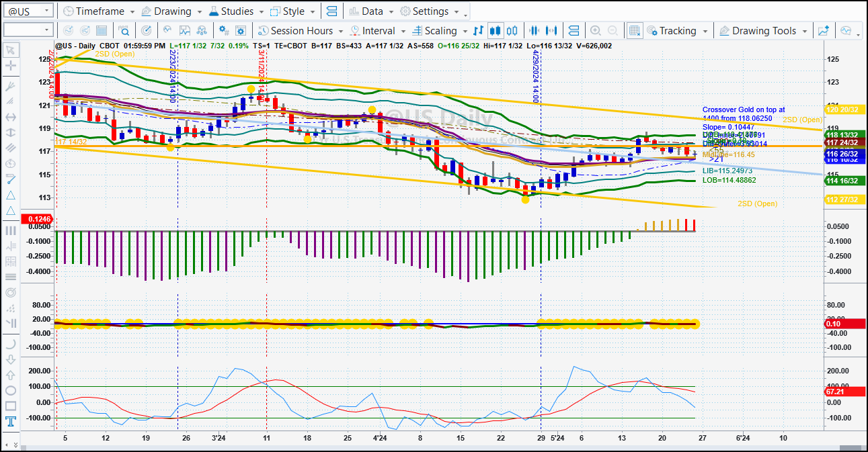
Task: Select the crosshair cursor tool
Action: tap(10, 66)
